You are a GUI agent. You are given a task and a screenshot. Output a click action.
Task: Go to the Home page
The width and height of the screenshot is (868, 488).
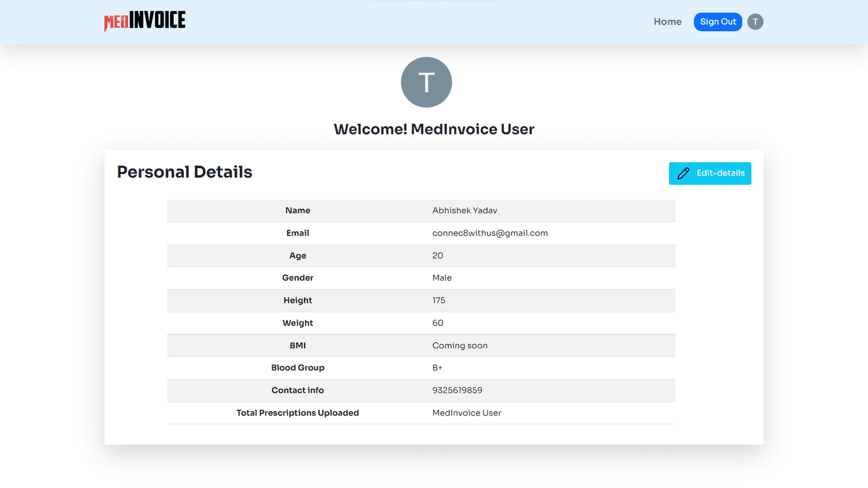click(667, 22)
